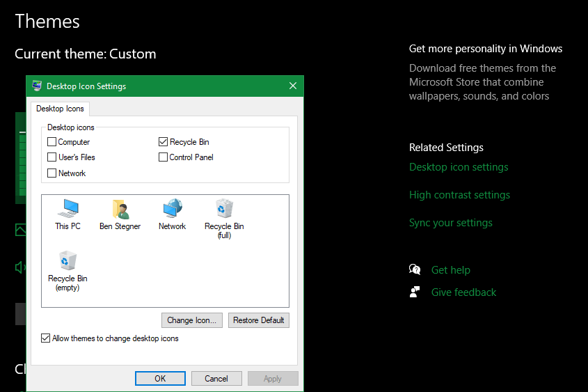Toggle Allow themes to change desktop icons
Image resolution: width=588 pixels, height=392 pixels.
[46, 338]
